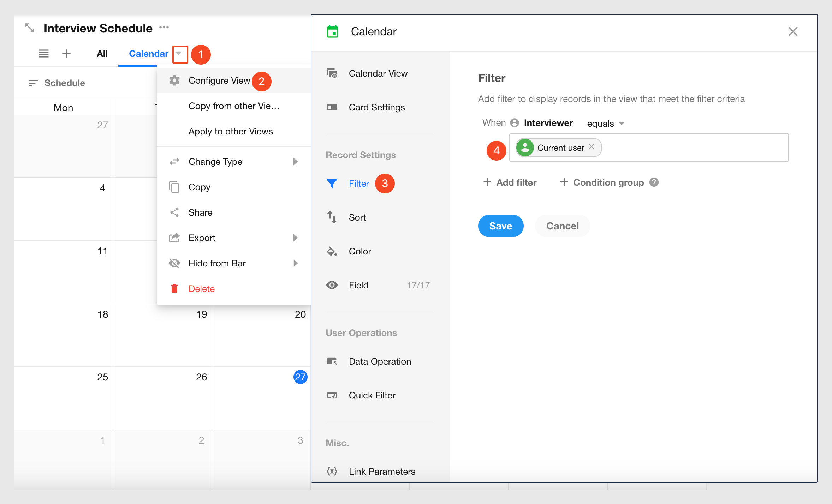
Task: Open the Change Type submenu
Action: 234,162
